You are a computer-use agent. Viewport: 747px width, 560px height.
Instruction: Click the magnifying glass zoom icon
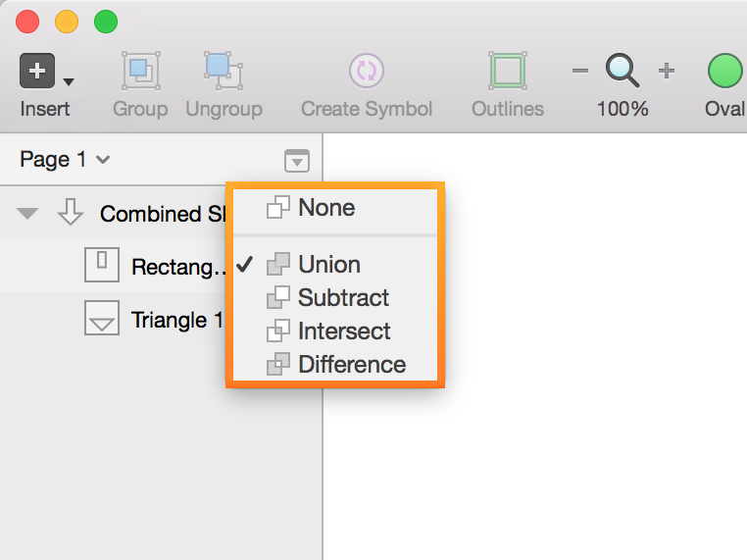(x=622, y=71)
